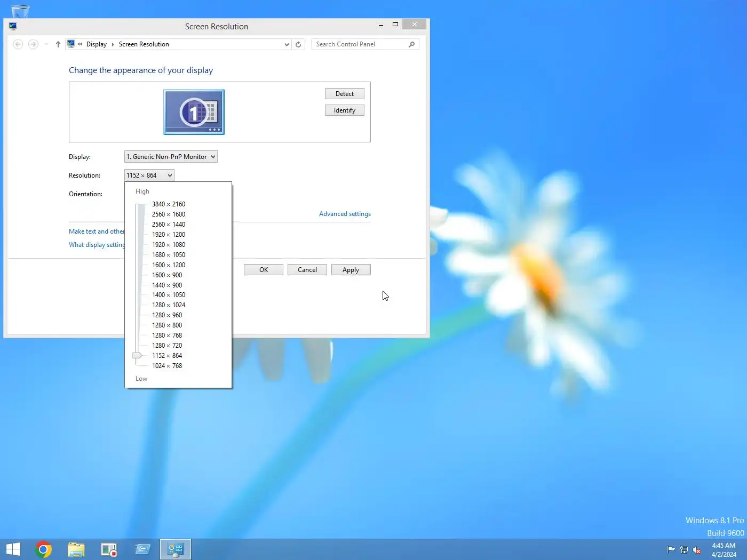Choose 1280 × 800 resolution
The width and height of the screenshot is (747, 560).
pos(167,325)
